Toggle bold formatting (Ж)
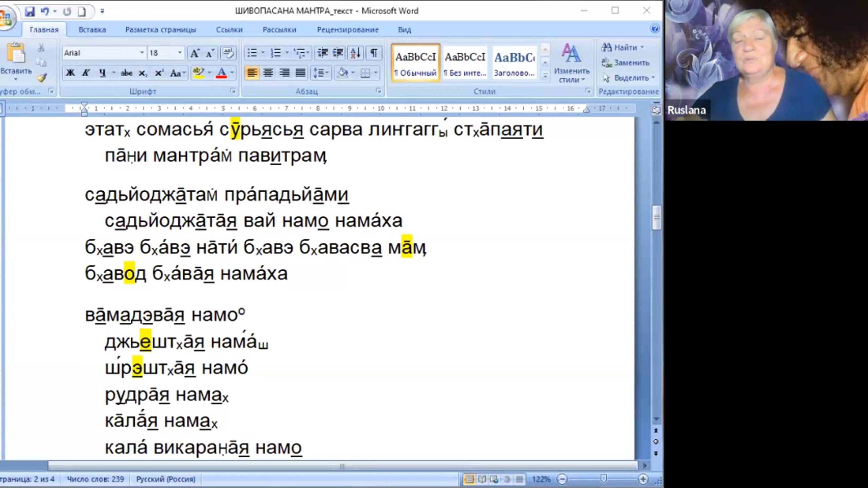 pyautogui.click(x=70, y=73)
